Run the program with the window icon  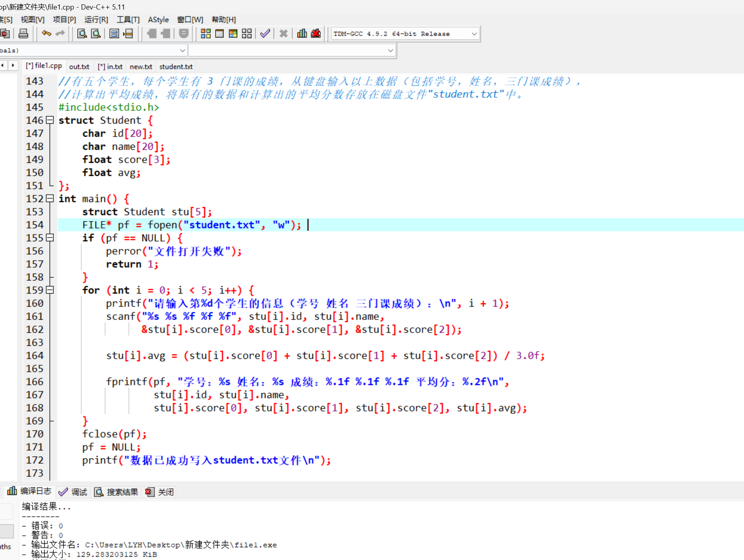(219, 34)
